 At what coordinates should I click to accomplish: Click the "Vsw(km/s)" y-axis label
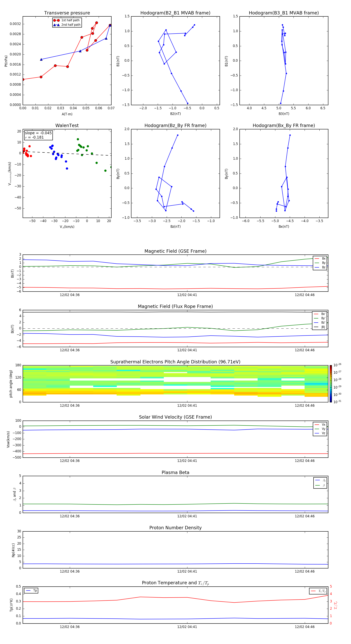pyautogui.click(x=8, y=439)
